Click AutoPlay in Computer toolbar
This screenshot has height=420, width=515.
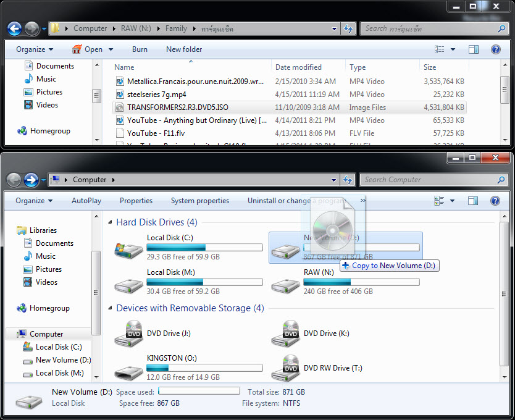point(86,201)
